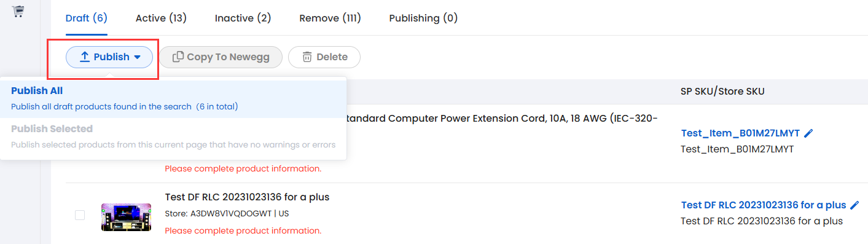Image resolution: width=868 pixels, height=244 pixels.
Task: Click the trash can icon on Delete
Action: (x=307, y=57)
